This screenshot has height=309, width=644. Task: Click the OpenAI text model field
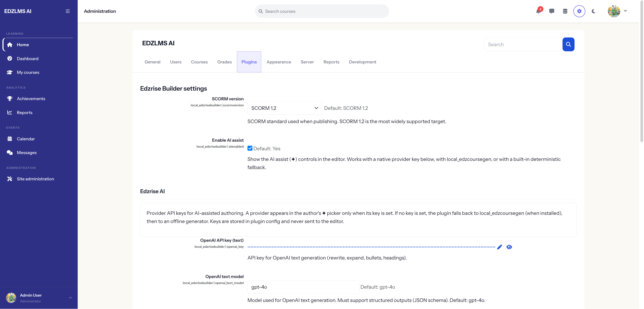[303, 287]
